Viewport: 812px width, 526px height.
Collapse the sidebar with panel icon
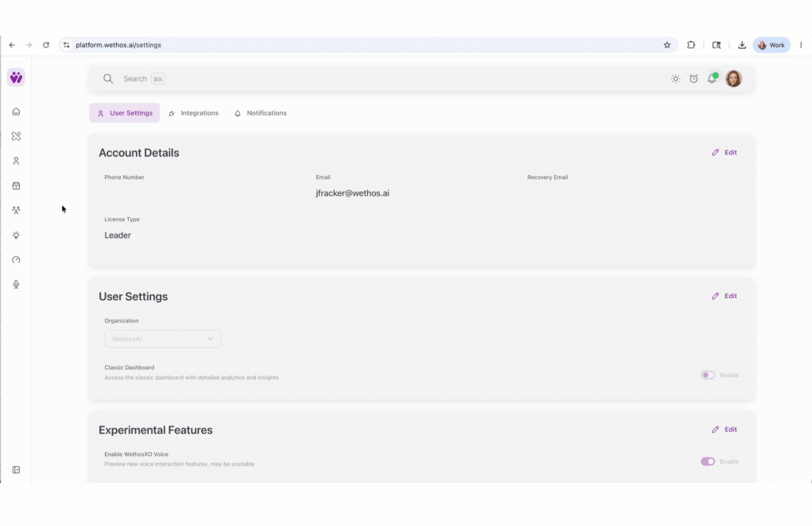pos(16,470)
